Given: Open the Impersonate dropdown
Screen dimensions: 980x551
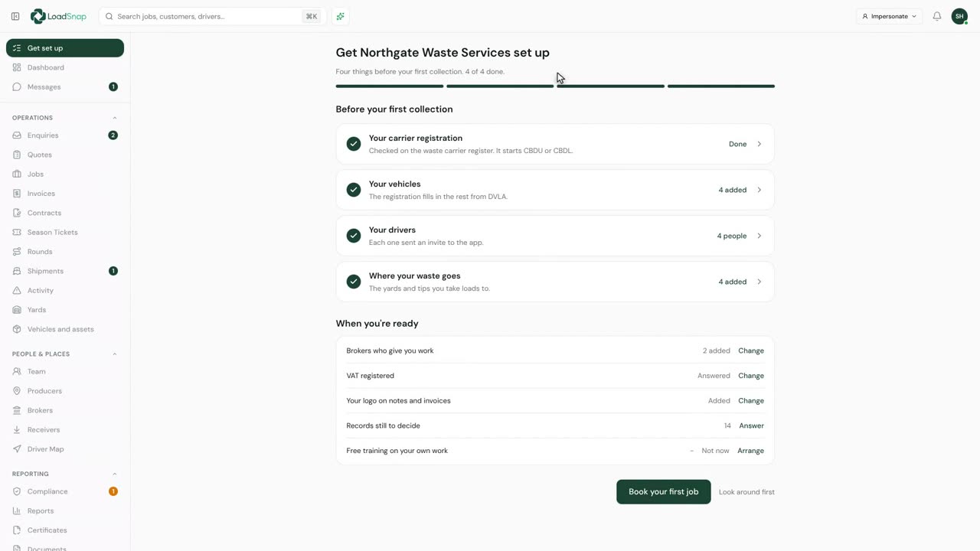Looking at the screenshot, I should point(889,16).
